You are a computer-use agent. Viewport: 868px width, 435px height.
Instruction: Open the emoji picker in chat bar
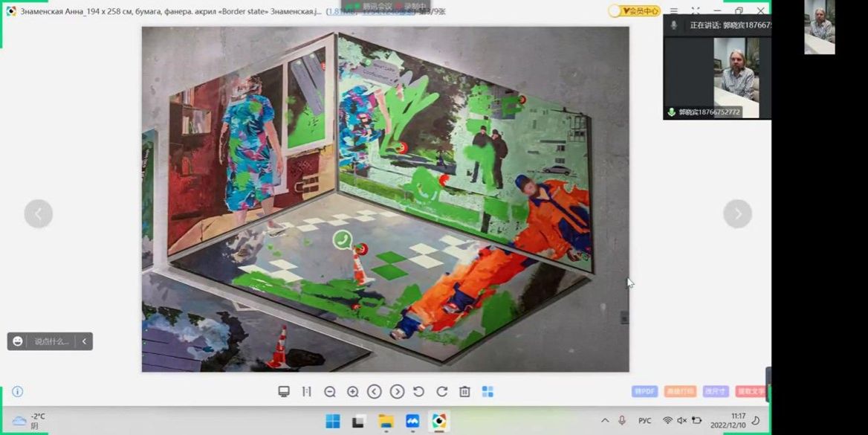(18, 341)
